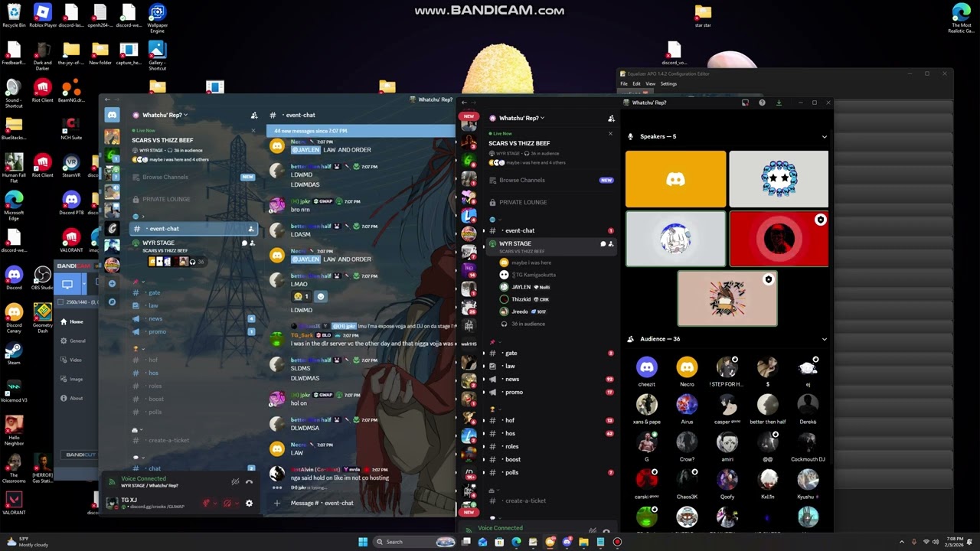This screenshot has height=551, width=980.
Task: Select the red background speaker tile
Action: click(779, 239)
